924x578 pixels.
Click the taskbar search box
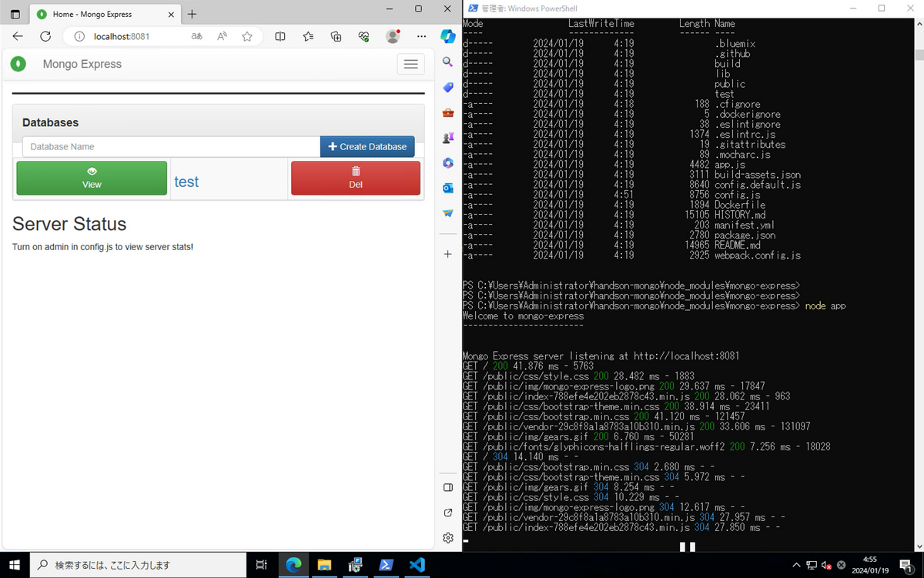[x=137, y=565]
